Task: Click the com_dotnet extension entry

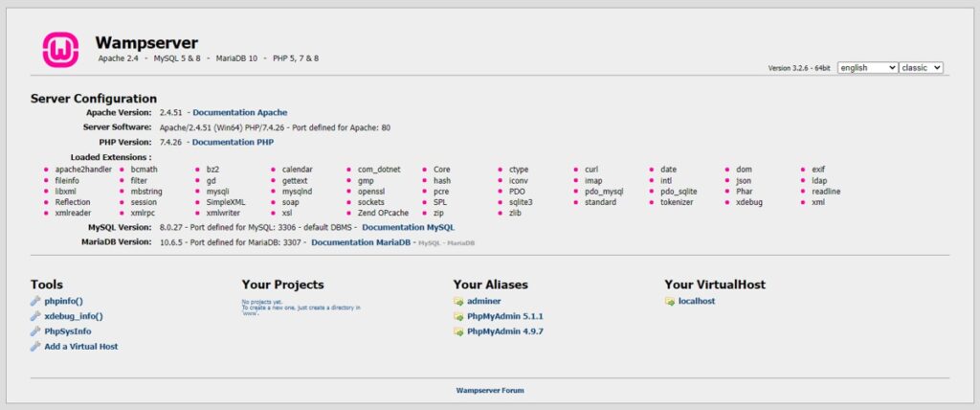Action: click(x=379, y=170)
